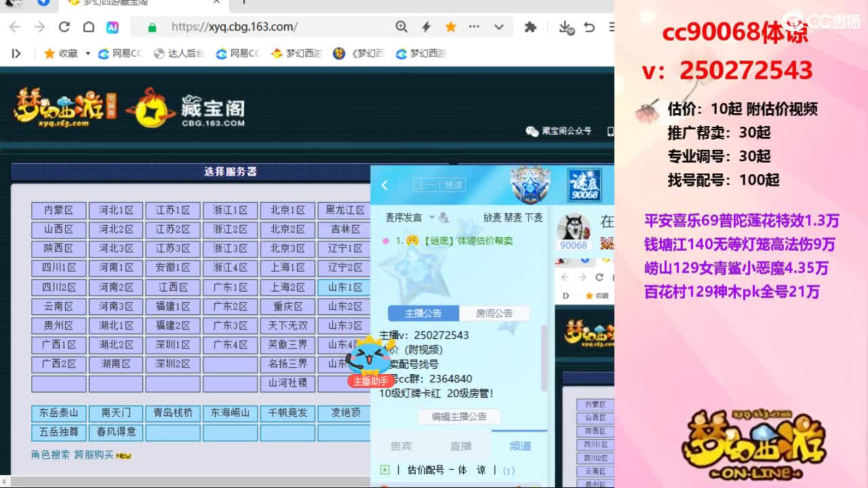Viewport: 868px width, 488px height.
Task: Select the 五岳独尊 server
Action: coord(58,432)
